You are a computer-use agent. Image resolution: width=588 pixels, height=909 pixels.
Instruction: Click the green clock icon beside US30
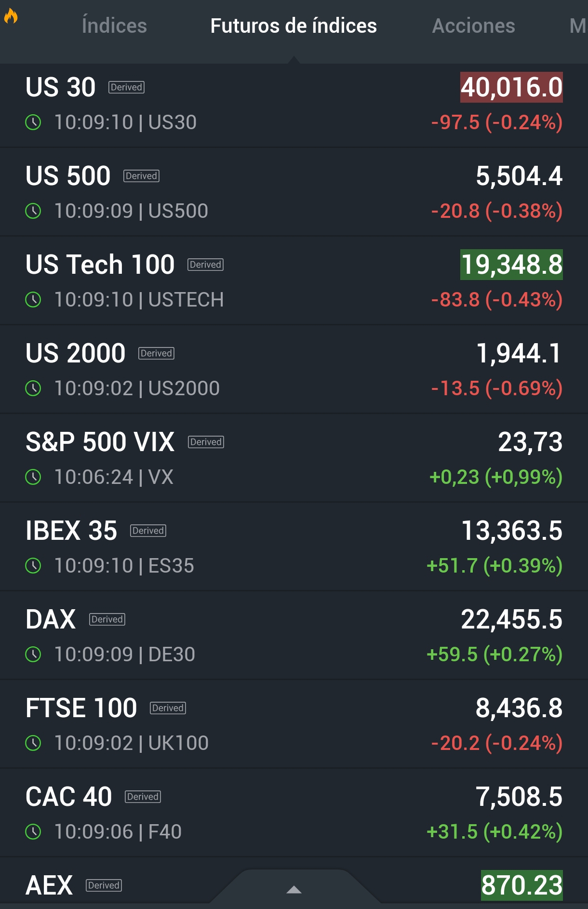[33, 122]
